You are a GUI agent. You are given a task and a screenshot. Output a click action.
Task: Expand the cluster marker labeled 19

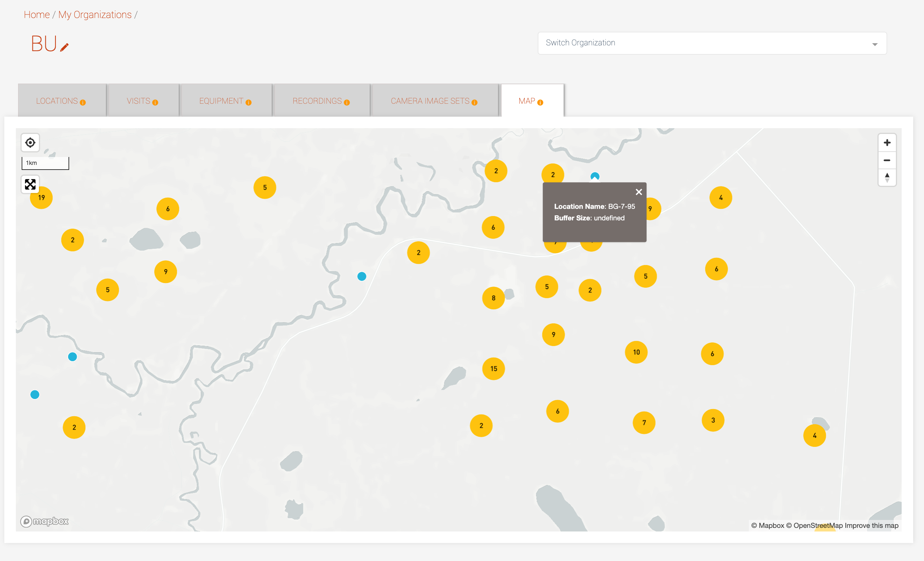coord(41,197)
